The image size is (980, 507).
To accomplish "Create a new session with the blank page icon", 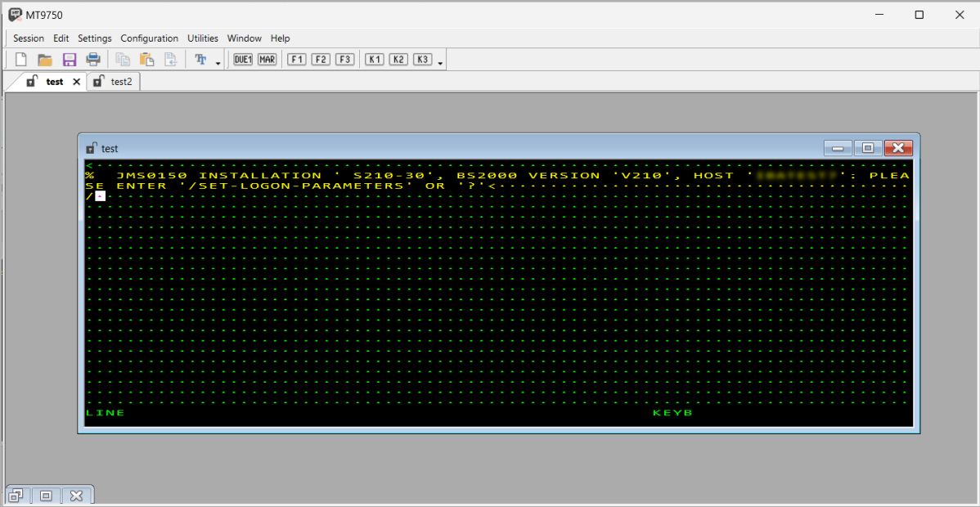I will coord(21,60).
